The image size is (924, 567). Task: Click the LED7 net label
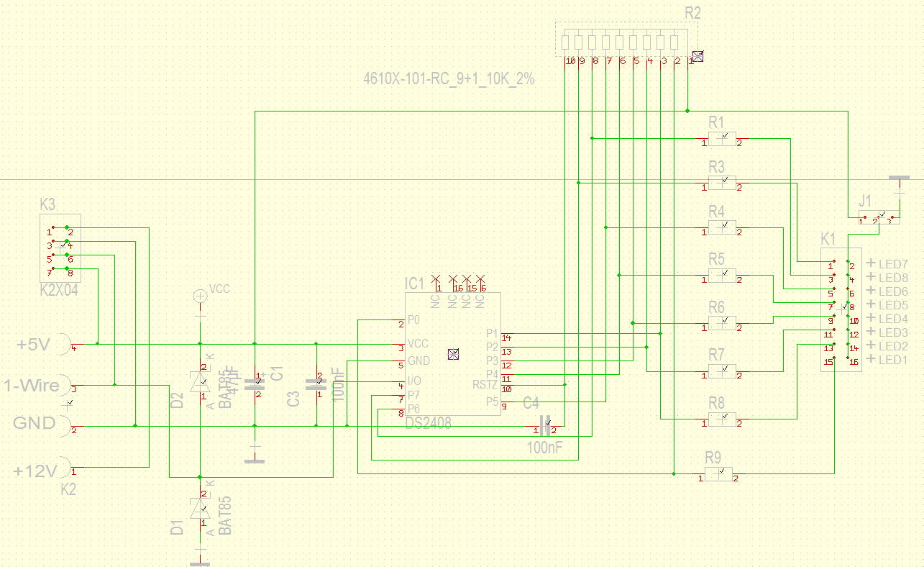pyautogui.click(x=894, y=264)
